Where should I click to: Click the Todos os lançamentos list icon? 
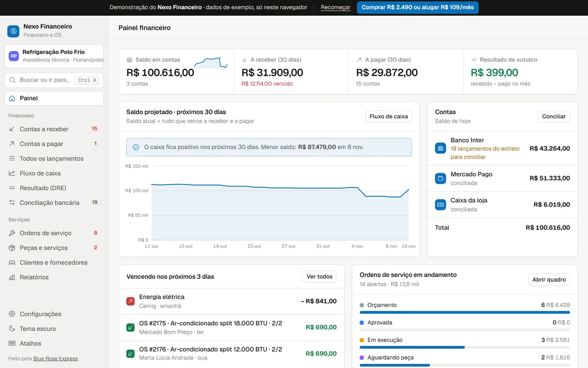point(12,158)
